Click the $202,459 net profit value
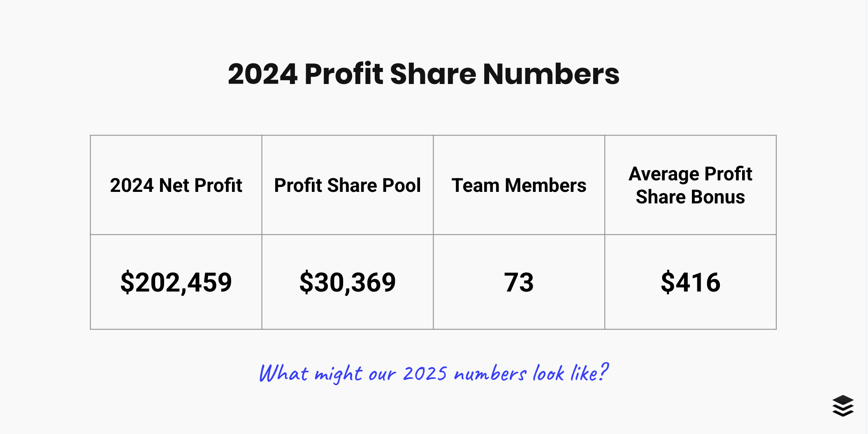Image resolution: width=868 pixels, height=434 pixels. click(x=176, y=282)
